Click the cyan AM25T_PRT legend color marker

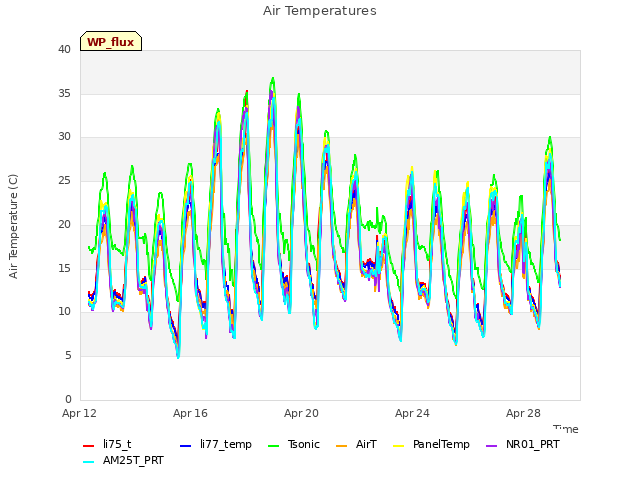click(89, 462)
